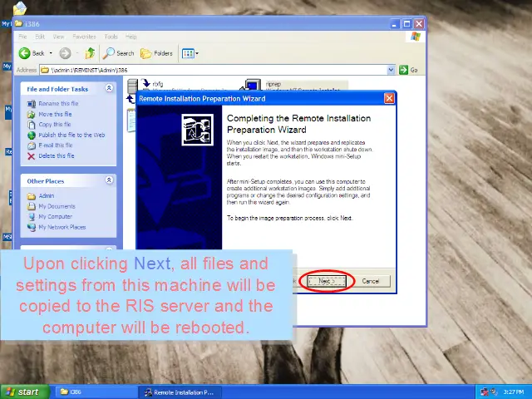Viewport: 532px width, 399px height.
Task: Maximize the i386 Explorer window
Action: (406, 24)
